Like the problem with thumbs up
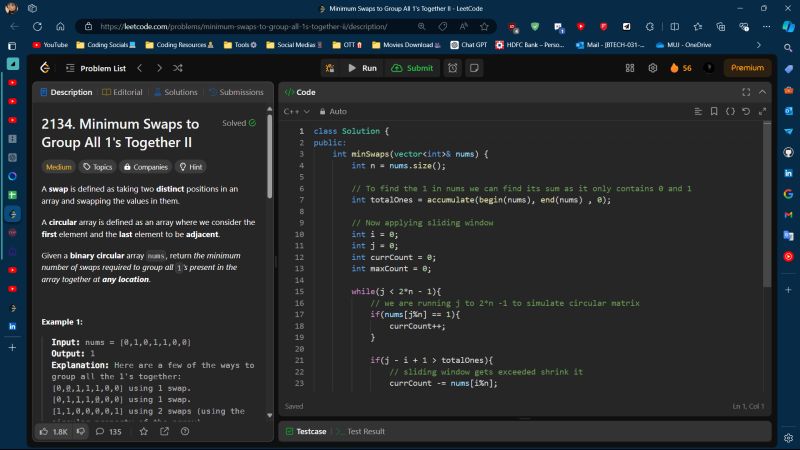800x450 pixels. coord(54,432)
